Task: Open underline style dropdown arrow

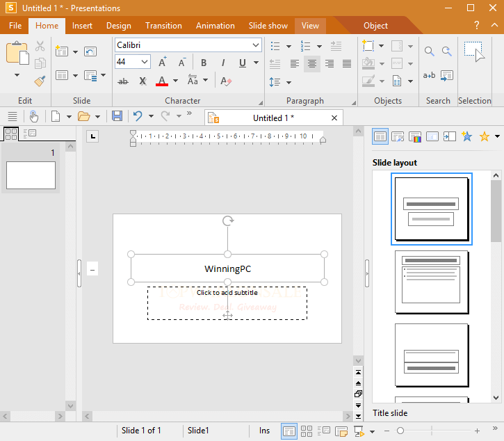Action: (x=257, y=63)
